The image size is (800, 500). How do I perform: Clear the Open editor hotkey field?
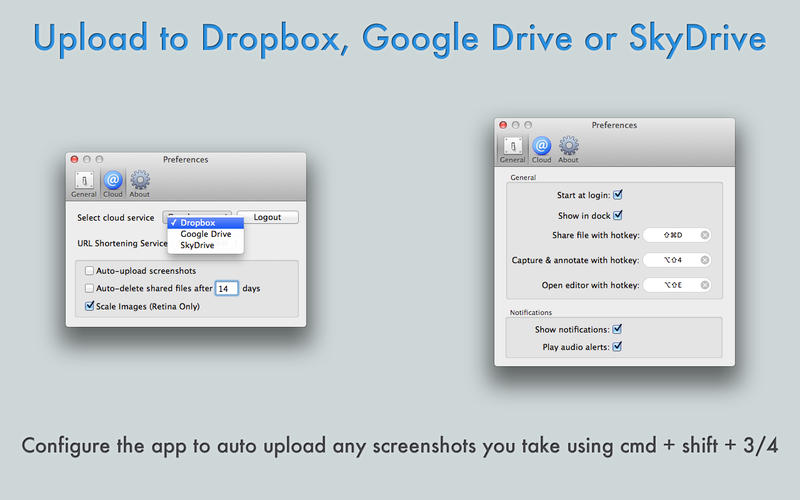click(x=705, y=285)
